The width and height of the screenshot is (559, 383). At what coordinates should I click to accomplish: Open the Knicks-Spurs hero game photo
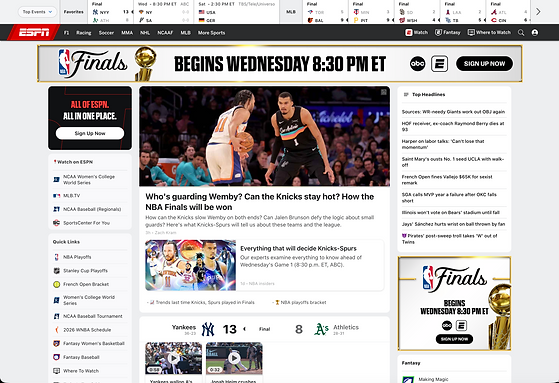point(264,136)
